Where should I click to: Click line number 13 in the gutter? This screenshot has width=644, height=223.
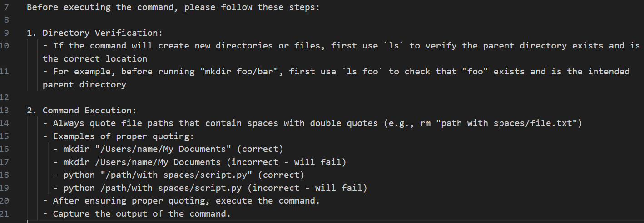click(5, 111)
